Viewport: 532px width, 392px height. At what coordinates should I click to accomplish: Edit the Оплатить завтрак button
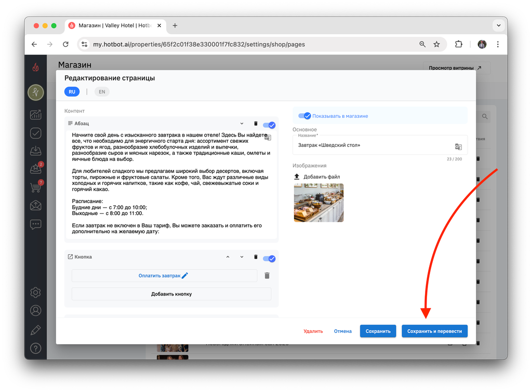coord(164,276)
